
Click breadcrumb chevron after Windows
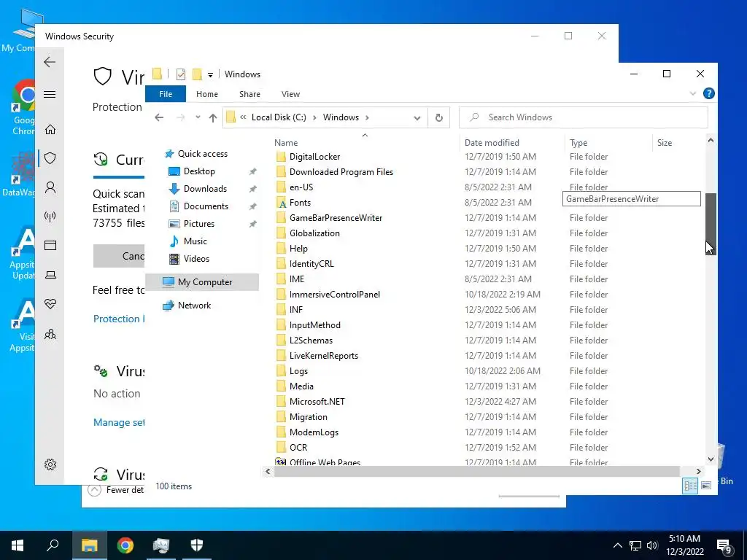367,117
